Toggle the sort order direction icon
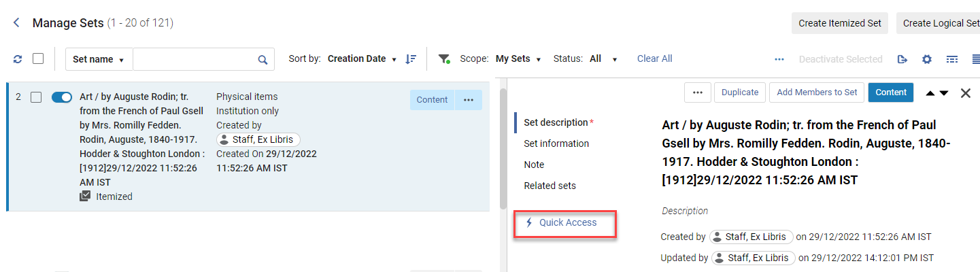The width and height of the screenshot is (980, 272). 410,59
